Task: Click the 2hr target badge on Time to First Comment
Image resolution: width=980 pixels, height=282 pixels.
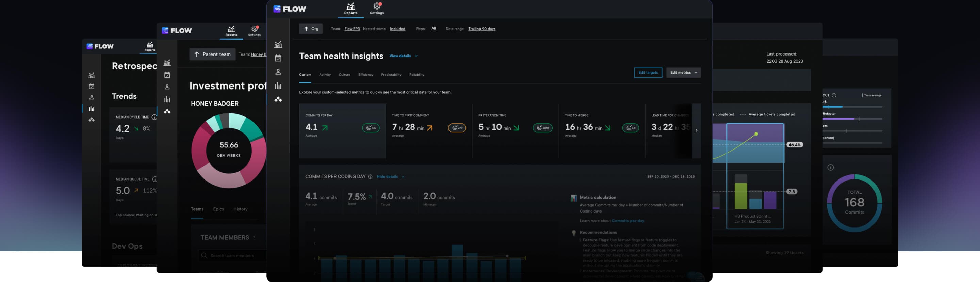Action: (457, 128)
